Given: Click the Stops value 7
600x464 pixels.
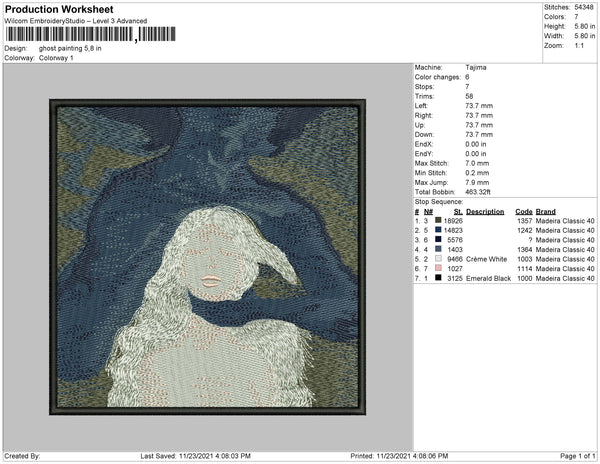Looking at the screenshot, I should pyautogui.click(x=467, y=86).
